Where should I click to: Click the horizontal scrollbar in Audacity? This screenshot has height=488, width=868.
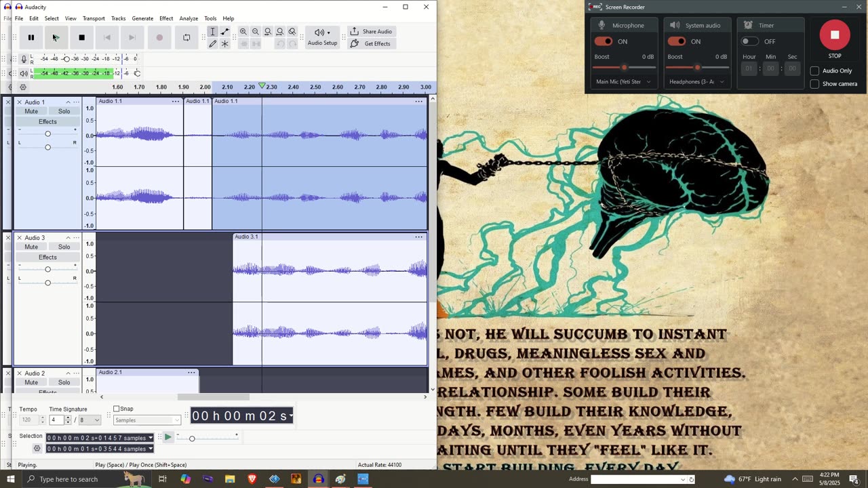214,397
